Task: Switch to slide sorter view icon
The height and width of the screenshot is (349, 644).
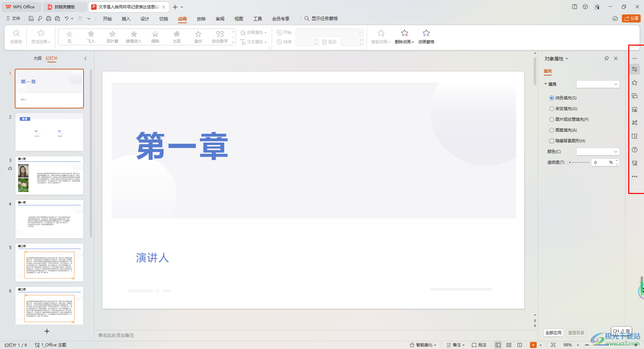Action: 509,345
